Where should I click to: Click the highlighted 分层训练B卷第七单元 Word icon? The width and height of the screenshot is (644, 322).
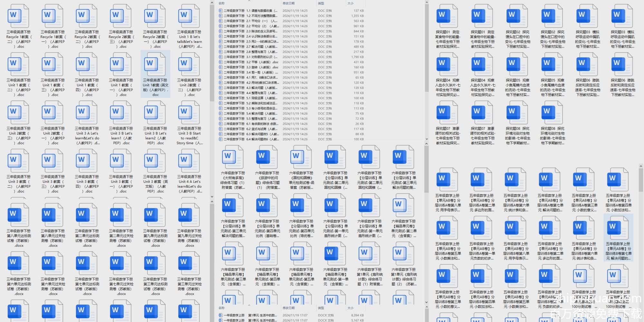618,228
